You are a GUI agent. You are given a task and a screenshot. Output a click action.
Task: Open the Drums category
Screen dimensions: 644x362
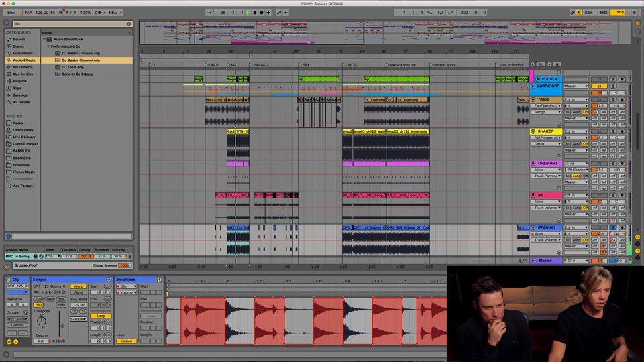pyautogui.click(x=18, y=46)
